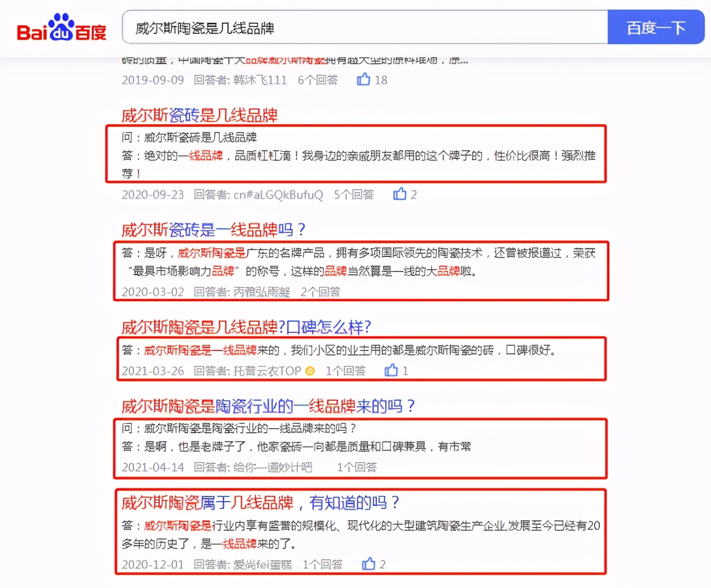Screen dimensions: 711x588
Task: Click the thumbs-up icon with count 1
Action: pyautogui.click(x=390, y=370)
